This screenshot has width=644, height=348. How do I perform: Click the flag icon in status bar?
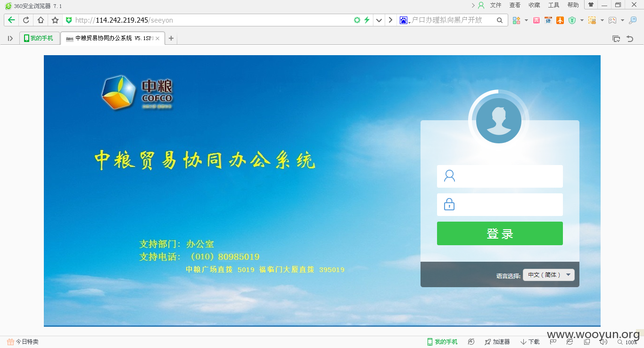[x=553, y=342]
